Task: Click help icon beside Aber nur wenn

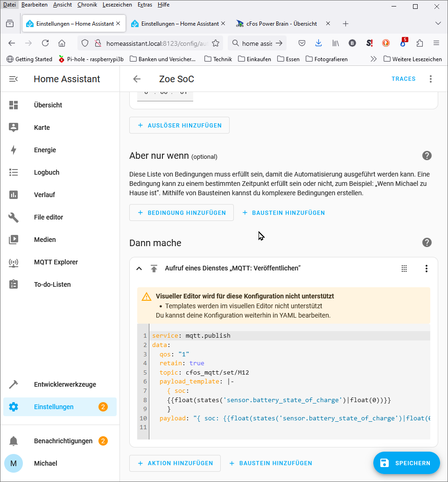Action: click(427, 156)
